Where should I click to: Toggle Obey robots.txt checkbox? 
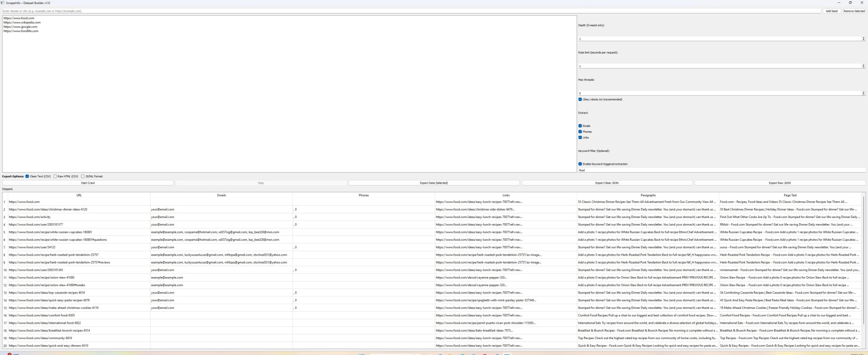(x=580, y=99)
